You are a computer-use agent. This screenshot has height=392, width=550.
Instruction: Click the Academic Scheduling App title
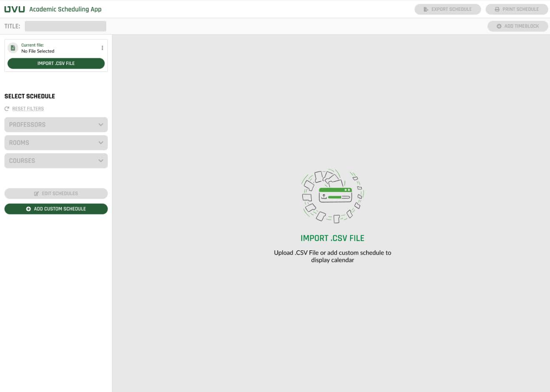65,9
